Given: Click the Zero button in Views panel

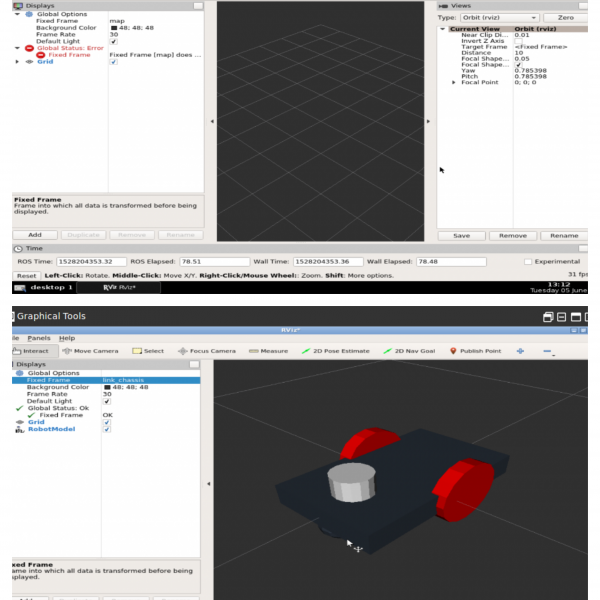Looking at the screenshot, I should [566, 18].
